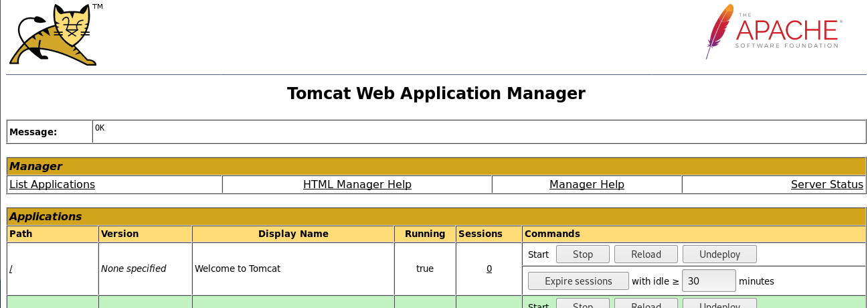Focus the idle minutes field showing 30

pos(709,281)
